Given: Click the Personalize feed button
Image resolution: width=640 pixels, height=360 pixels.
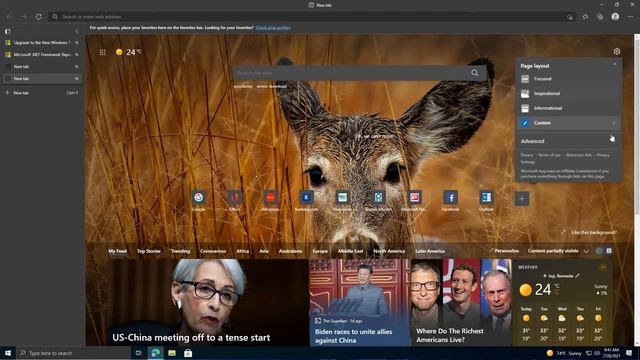Looking at the screenshot, I should click(504, 251).
